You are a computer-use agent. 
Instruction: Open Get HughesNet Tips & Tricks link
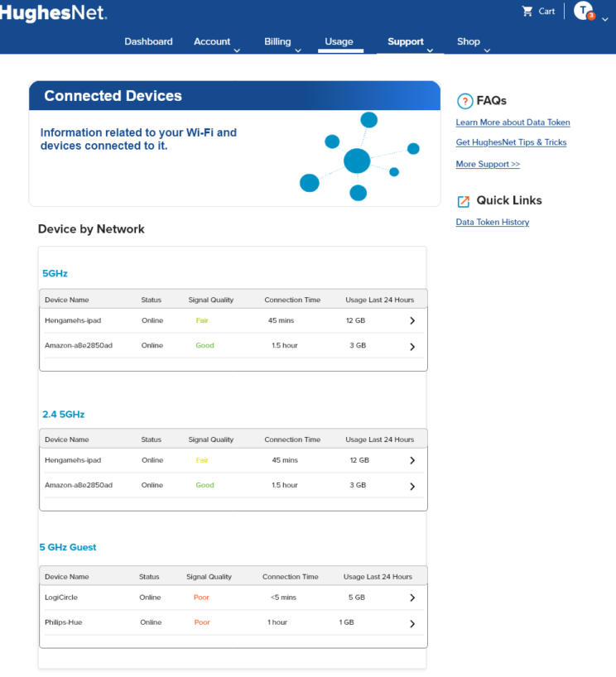pyautogui.click(x=511, y=142)
